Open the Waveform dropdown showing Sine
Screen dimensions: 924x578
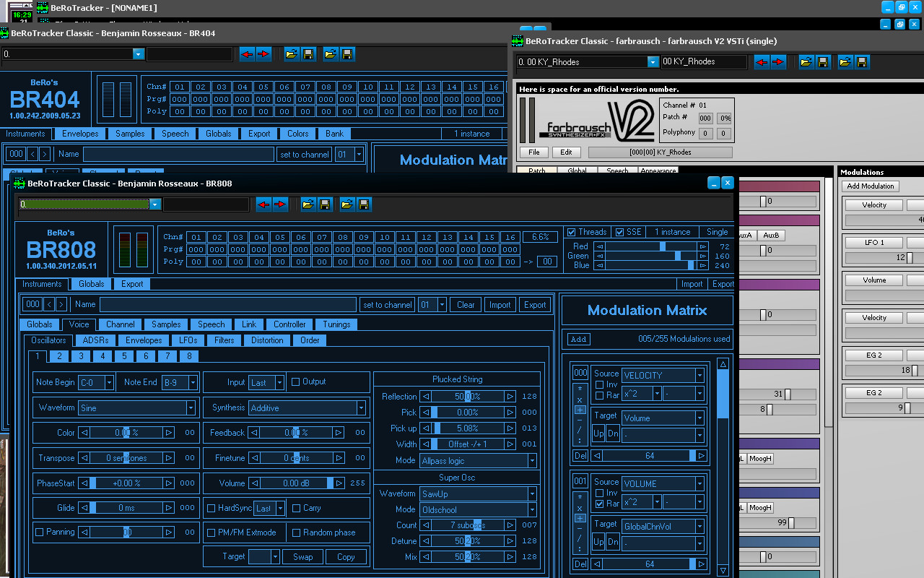pos(137,408)
